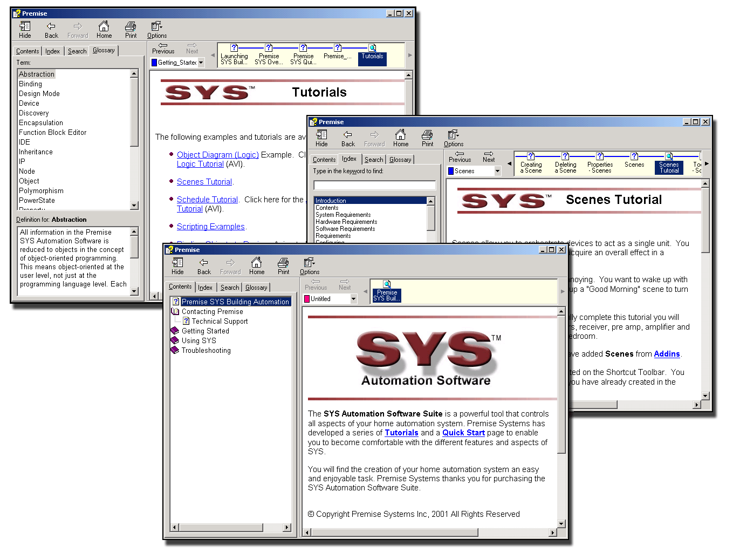The width and height of the screenshot is (733, 560).
Task: Open Options in Scenes Tutorial window
Action: [454, 138]
